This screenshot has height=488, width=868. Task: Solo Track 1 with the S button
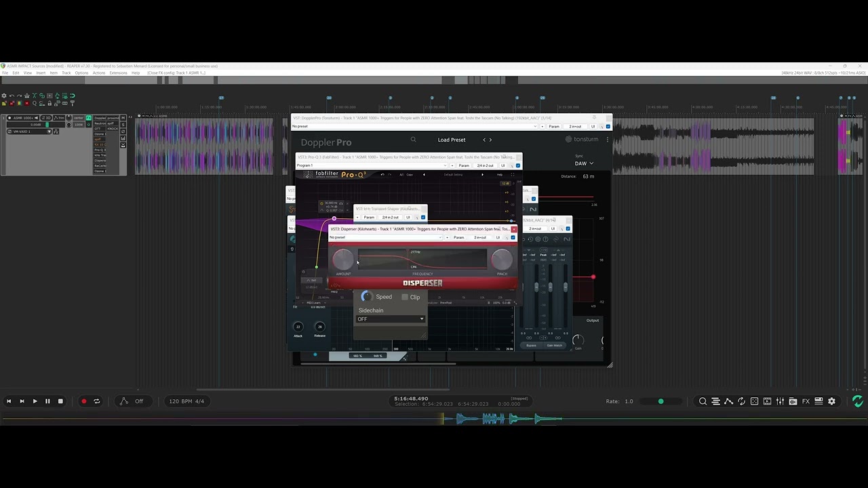click(123, 125)
